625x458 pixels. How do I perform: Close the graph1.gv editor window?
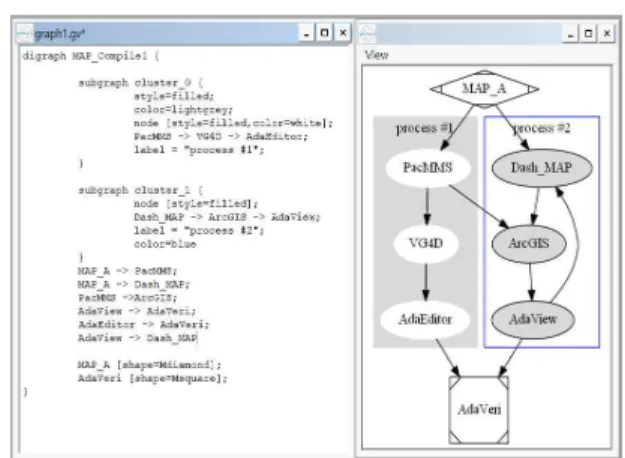click(x=343, y=33)
